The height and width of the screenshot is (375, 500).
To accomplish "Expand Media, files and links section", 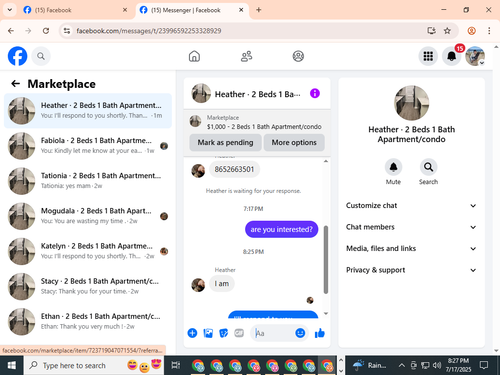I will click(x=411, y=248).
